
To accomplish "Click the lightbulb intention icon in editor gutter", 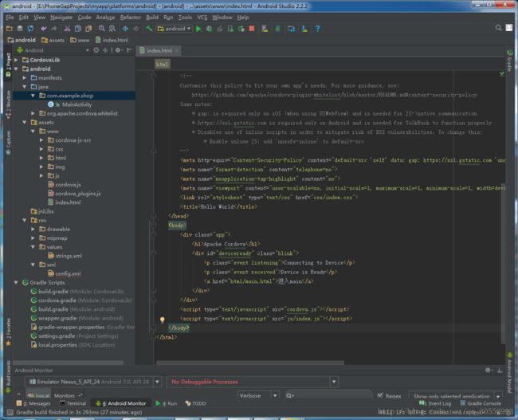I will 163,320.
